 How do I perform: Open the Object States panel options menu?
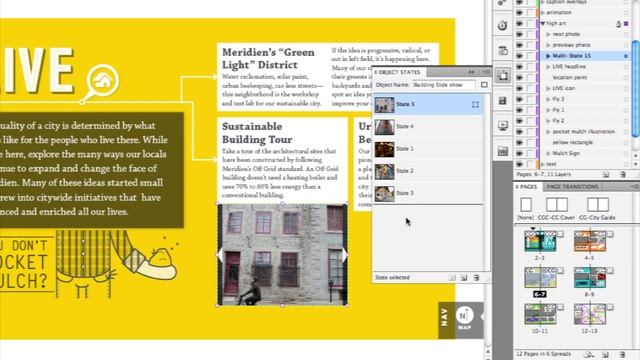click(x=486, y=72)
